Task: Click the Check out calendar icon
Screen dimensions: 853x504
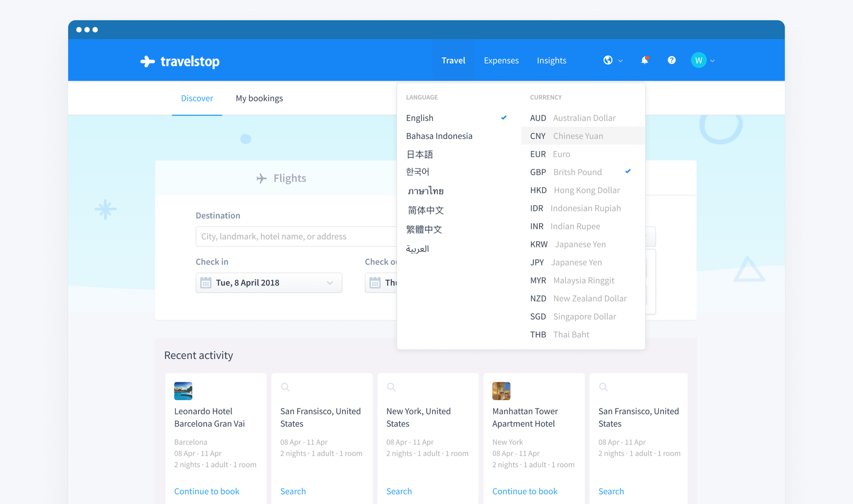Action: [375, 283]
